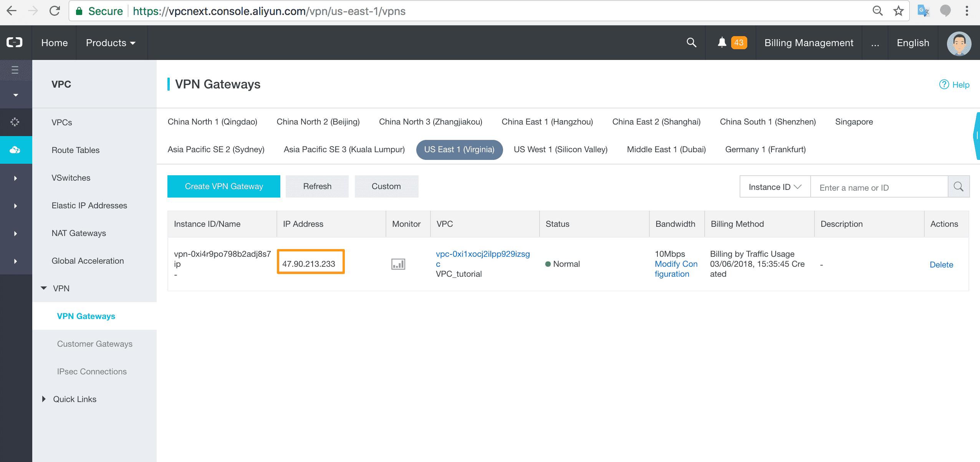Expand the Quick Links section
Screen dimensions: 980x462
click(x=44, y=399)
